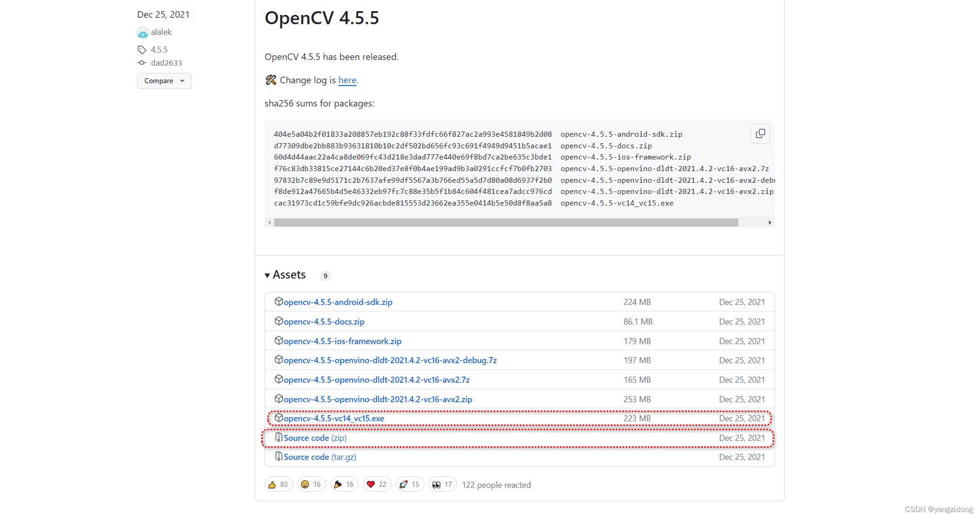Open the dad2633 commit link
980x518 pixels.
(166, 63)
